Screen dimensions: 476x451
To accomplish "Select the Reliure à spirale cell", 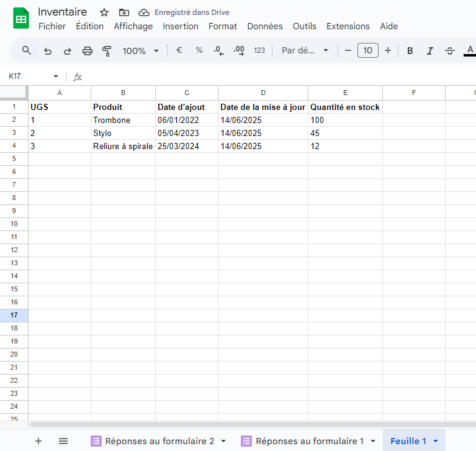I will (x=123, y=146).
